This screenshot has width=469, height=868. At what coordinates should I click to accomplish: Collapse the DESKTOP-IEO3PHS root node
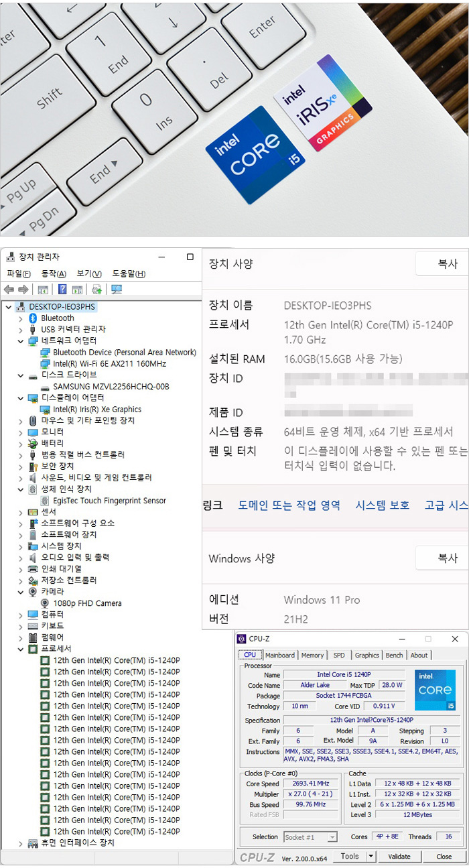pyautogui.click(x=8, y=307)
